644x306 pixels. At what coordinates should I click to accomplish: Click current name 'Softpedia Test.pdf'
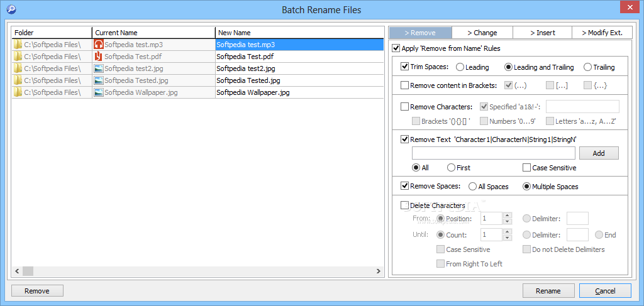point(133,57)
